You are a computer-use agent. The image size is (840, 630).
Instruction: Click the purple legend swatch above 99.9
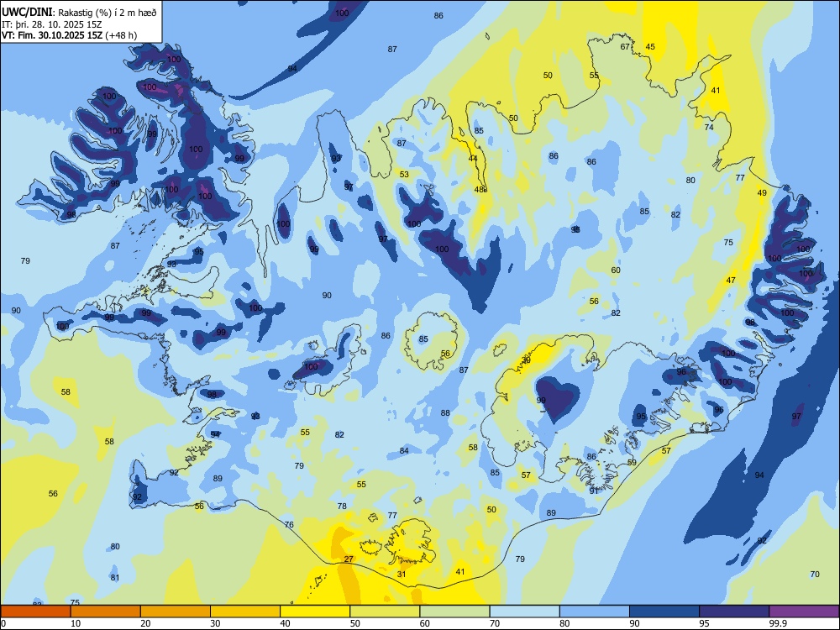[804, 612]
